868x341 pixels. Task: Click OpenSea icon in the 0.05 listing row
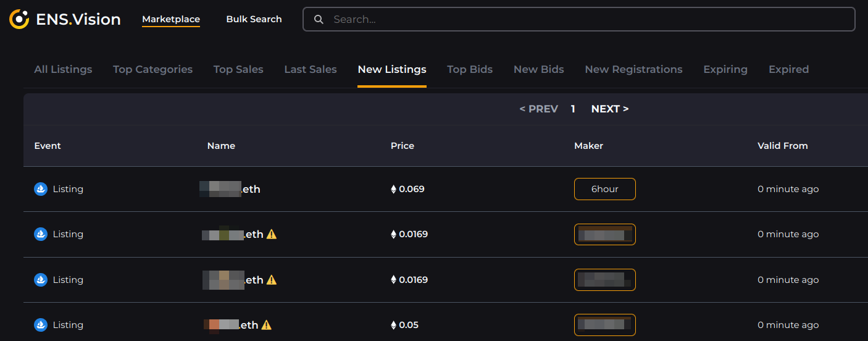click(x=41, y=325)
